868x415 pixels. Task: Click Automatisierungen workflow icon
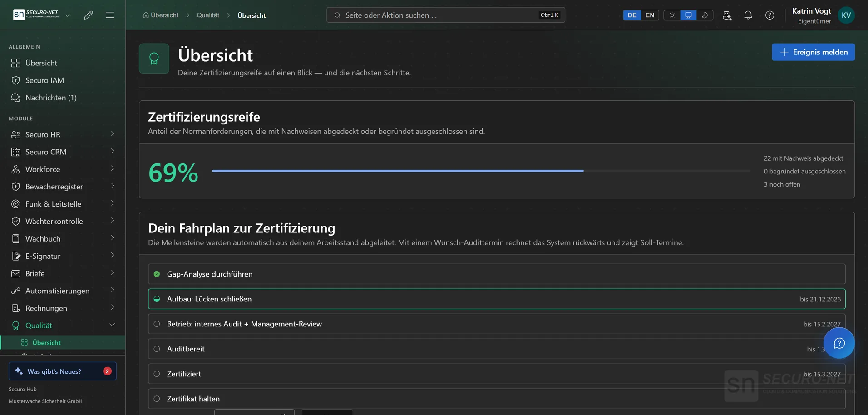pos(16,291)
